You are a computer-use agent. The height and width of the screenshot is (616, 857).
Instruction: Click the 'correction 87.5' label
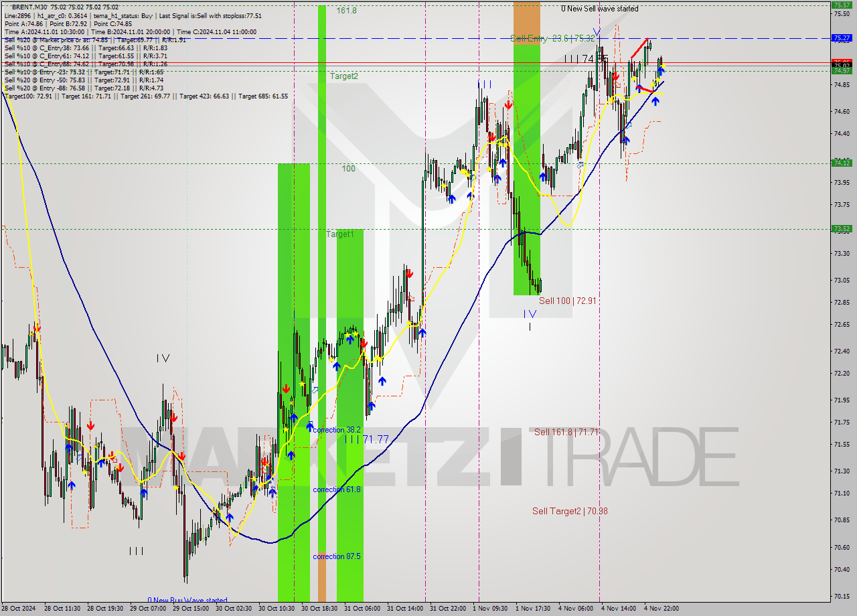tap(337, 556)
